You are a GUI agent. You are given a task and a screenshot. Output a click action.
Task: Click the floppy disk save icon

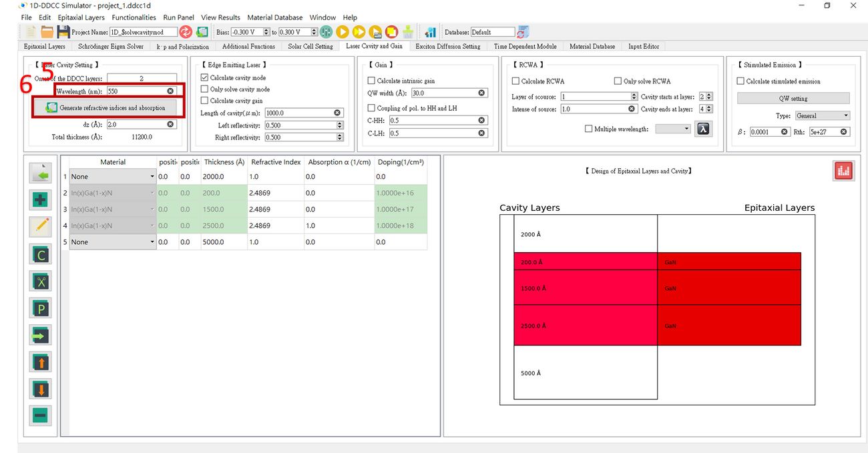tap(63, 32)
